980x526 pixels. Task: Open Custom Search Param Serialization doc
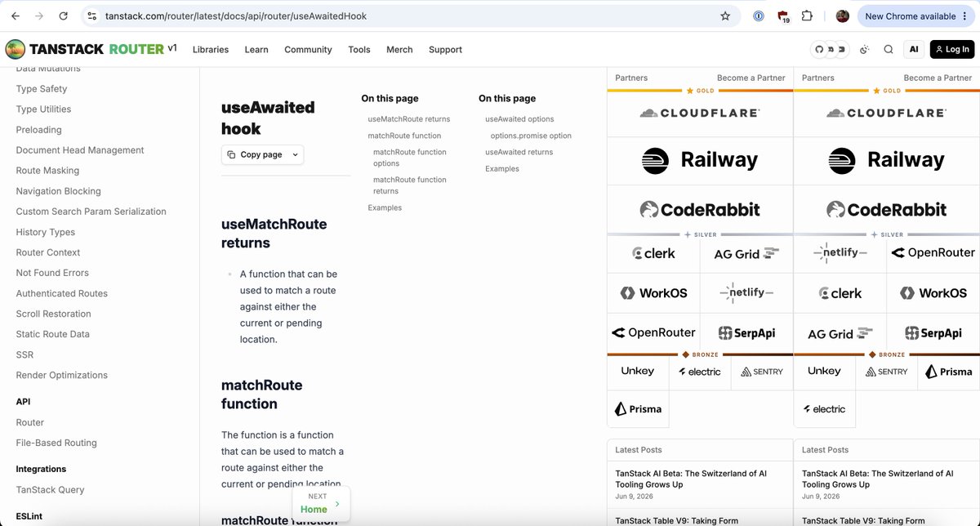[x=91, y=212]
